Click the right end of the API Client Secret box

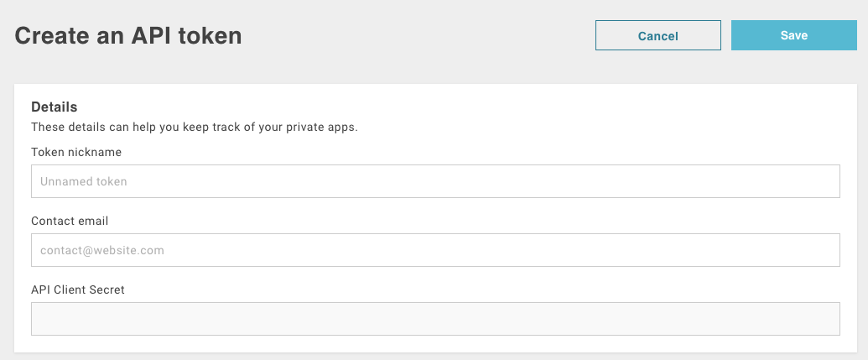click(822, 319)
